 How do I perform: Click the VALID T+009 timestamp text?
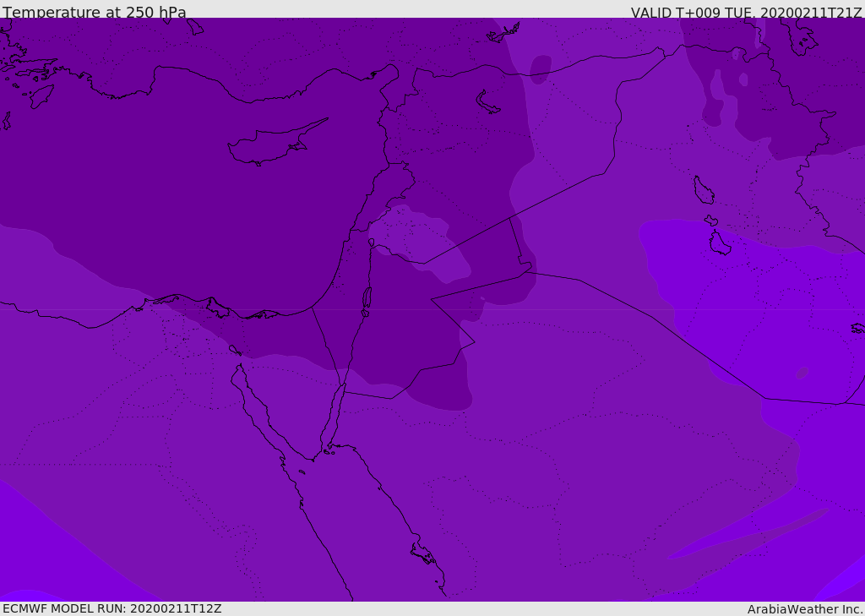coord(746,13)
